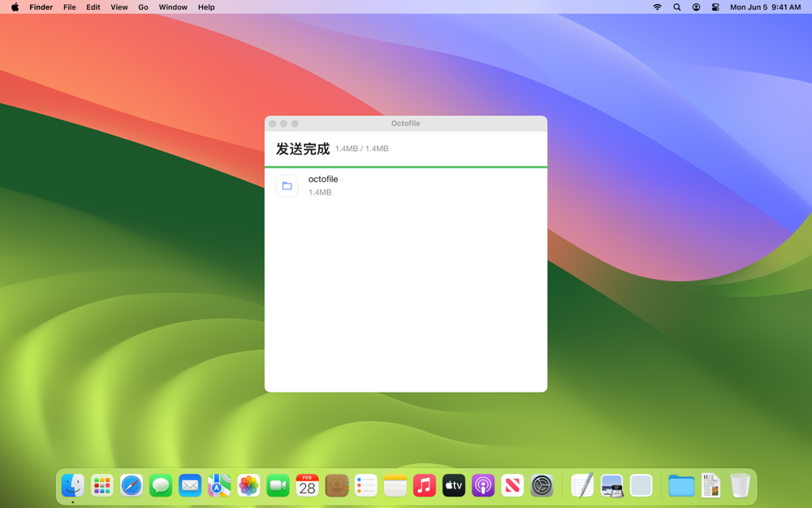812x508 pixels.
Task: Open the File menu
Action: point(69,7)
